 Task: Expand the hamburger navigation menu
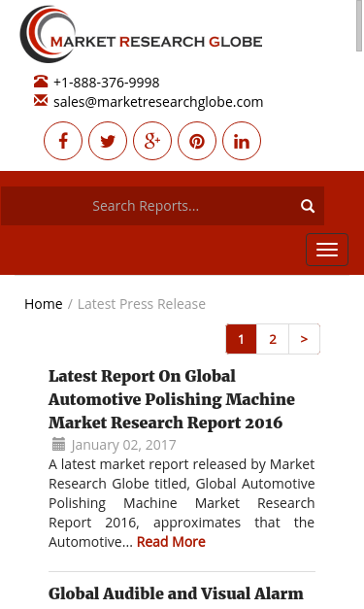click(x=327, y=250)
